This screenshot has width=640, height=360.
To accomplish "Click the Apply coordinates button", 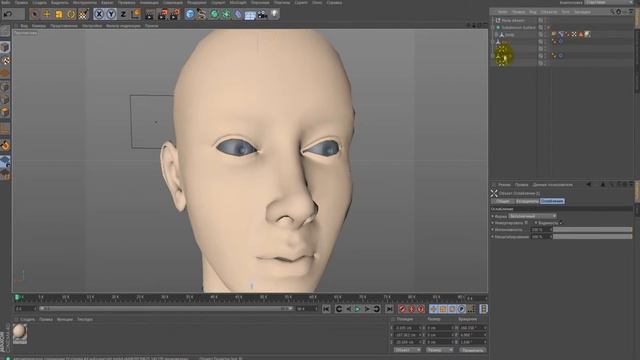I will [x=472, y=350].
